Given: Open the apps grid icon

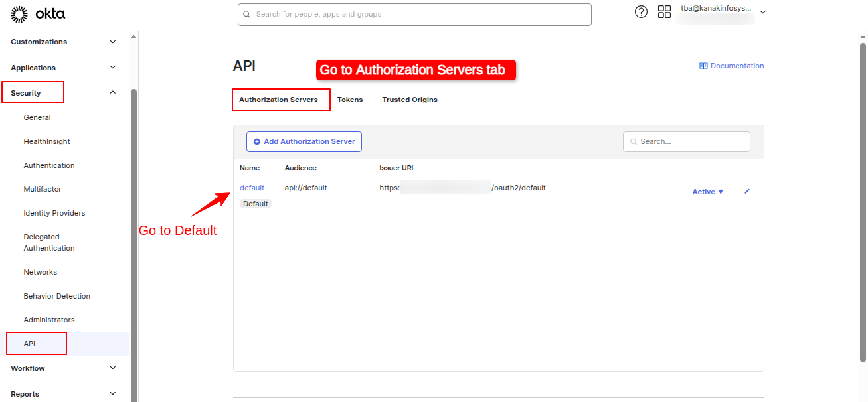Looking at the screenshot, I should (x=664, y=12).
